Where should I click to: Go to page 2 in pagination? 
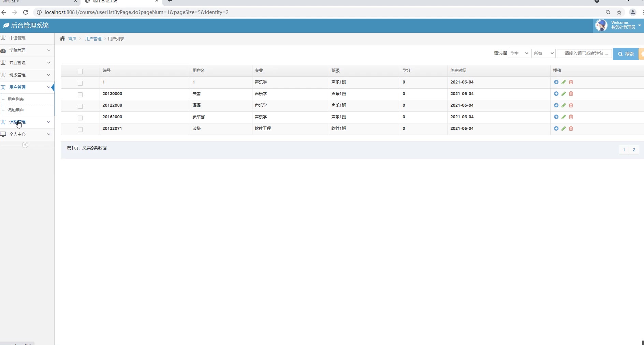coord(634,150)
